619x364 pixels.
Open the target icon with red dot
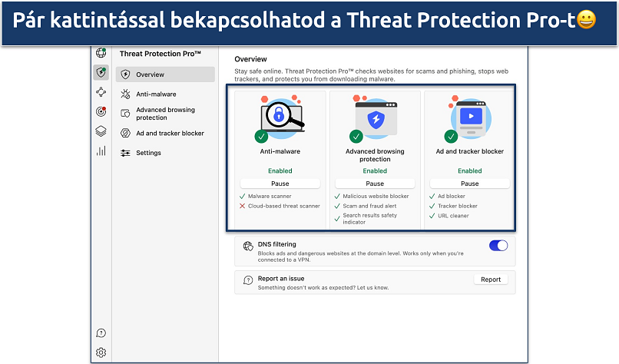pyautogui.click(x=101, y=111)
